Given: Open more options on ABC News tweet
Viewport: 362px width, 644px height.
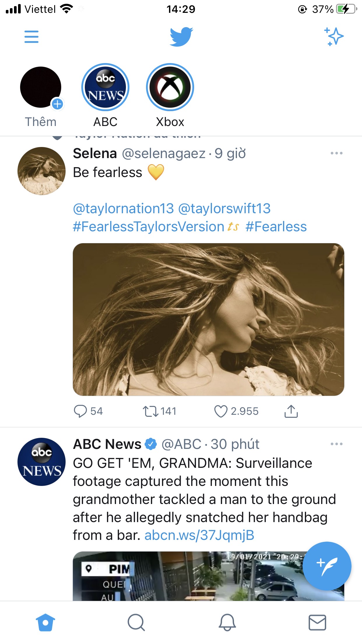Looking at the screenshot, I should point(336,444).
